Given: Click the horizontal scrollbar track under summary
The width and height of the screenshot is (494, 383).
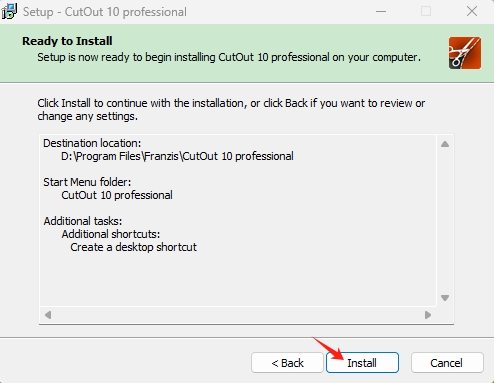Looking at the screenshot, I should pyautogui.click(x=238, y=315).
